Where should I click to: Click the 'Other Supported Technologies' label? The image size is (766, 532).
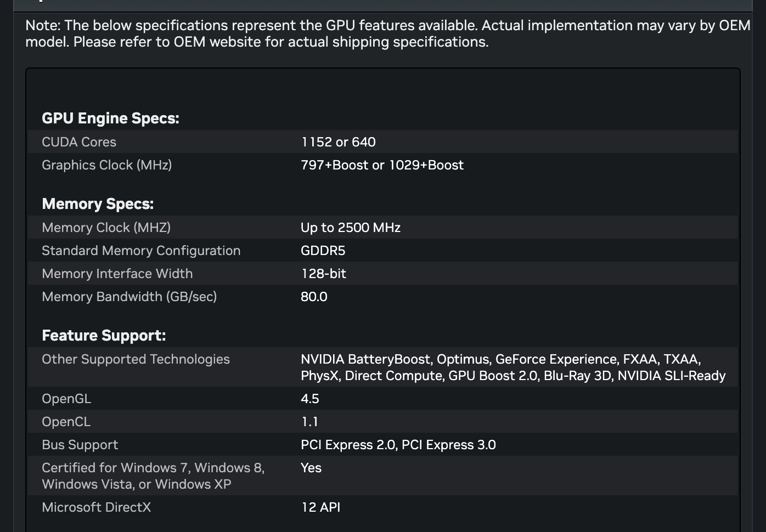(136, 359)
